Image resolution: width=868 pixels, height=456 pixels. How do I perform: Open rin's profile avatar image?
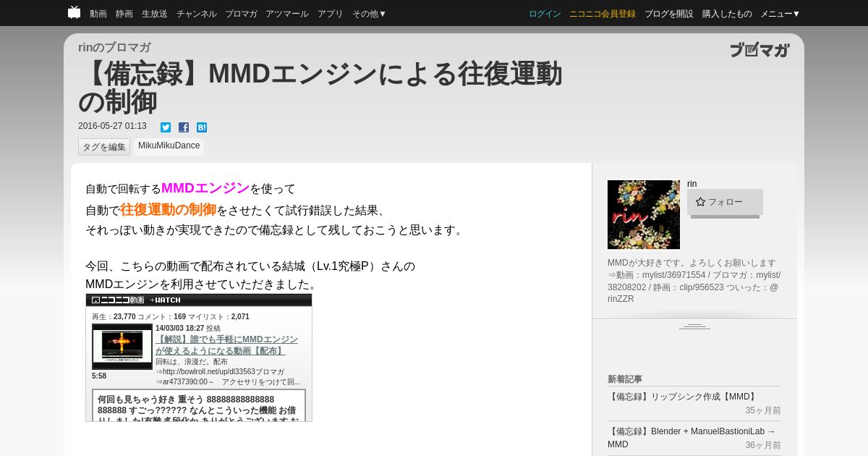click(x=644, y=214)
